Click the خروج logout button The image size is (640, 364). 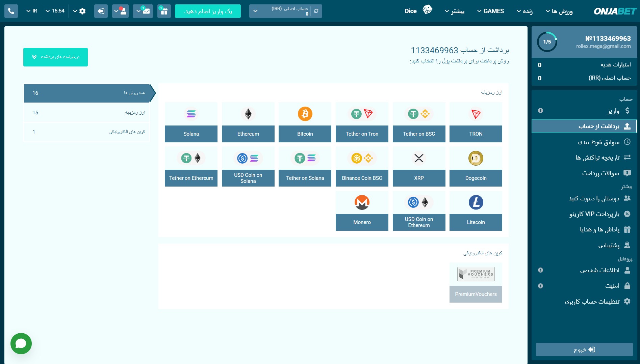tap(584, 350)
